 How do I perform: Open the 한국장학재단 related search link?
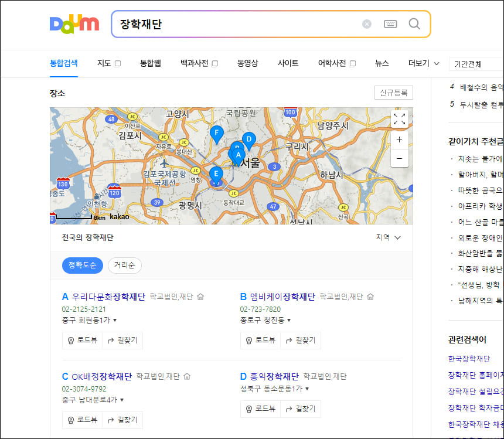click(x=469, y=358)
